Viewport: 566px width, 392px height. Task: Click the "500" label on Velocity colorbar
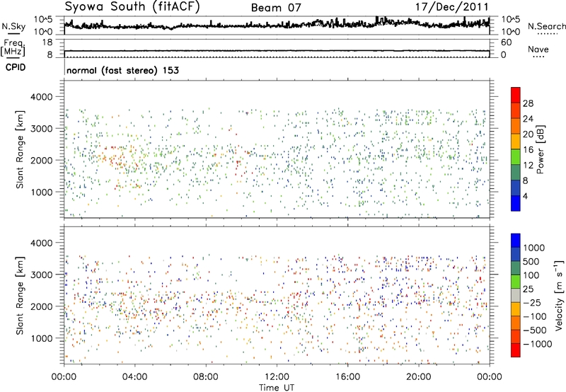(533, 262)
